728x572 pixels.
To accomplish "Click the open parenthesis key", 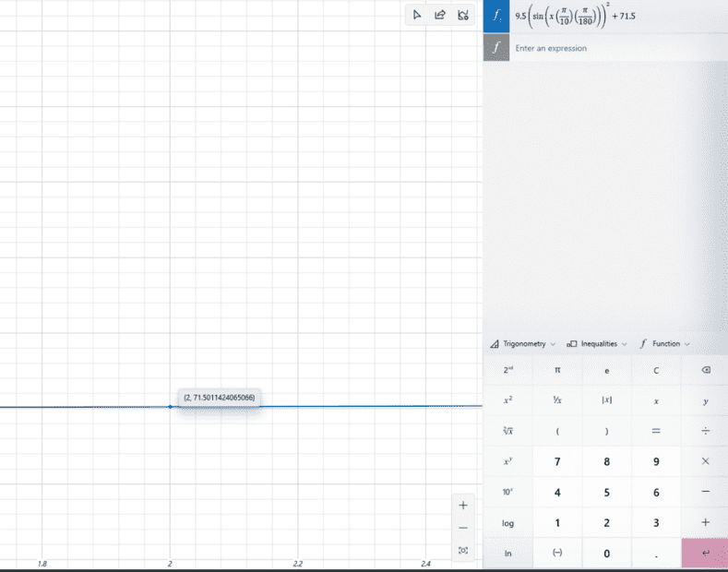I will coord(557,432).
